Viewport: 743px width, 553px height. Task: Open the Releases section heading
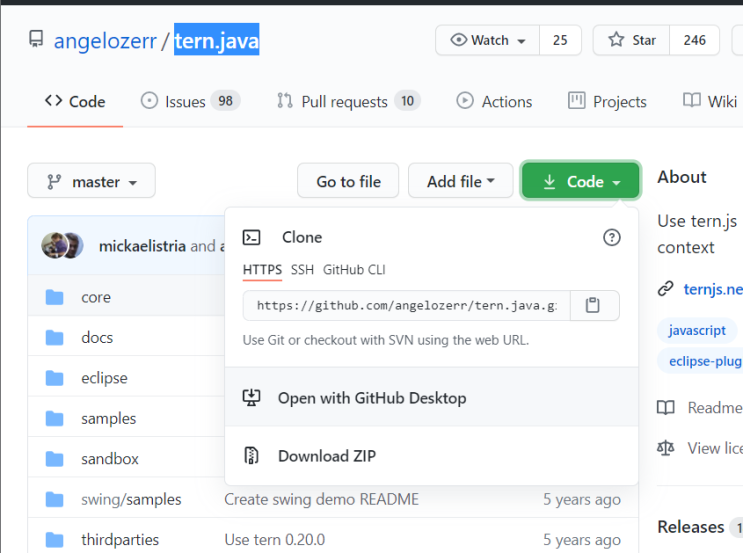point(691,527)
